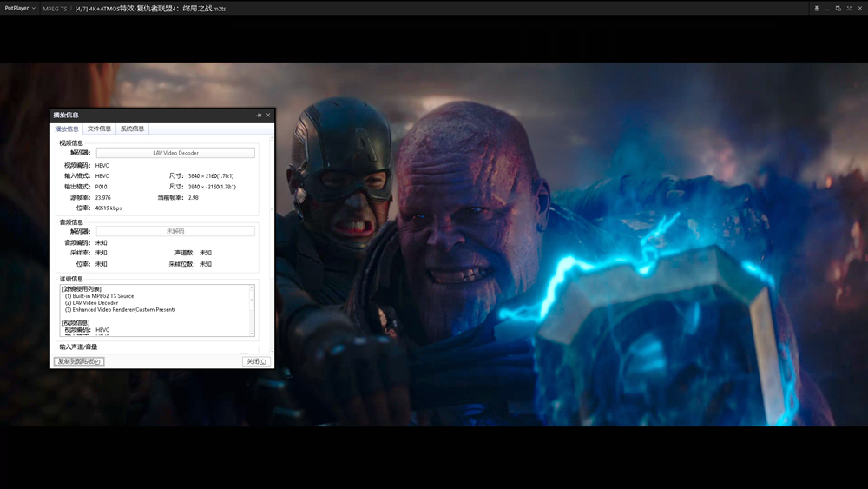868x489 pixels.
Task: Click the source frame rate 23.976
Action: 103,198
